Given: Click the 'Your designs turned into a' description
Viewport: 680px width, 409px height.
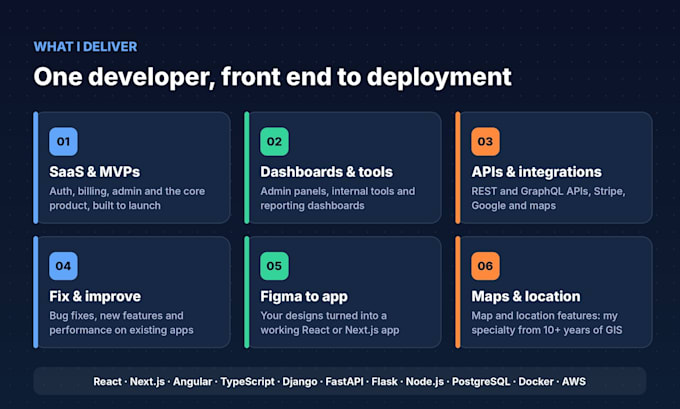Looking at the screenshot, I should (330, 323).
